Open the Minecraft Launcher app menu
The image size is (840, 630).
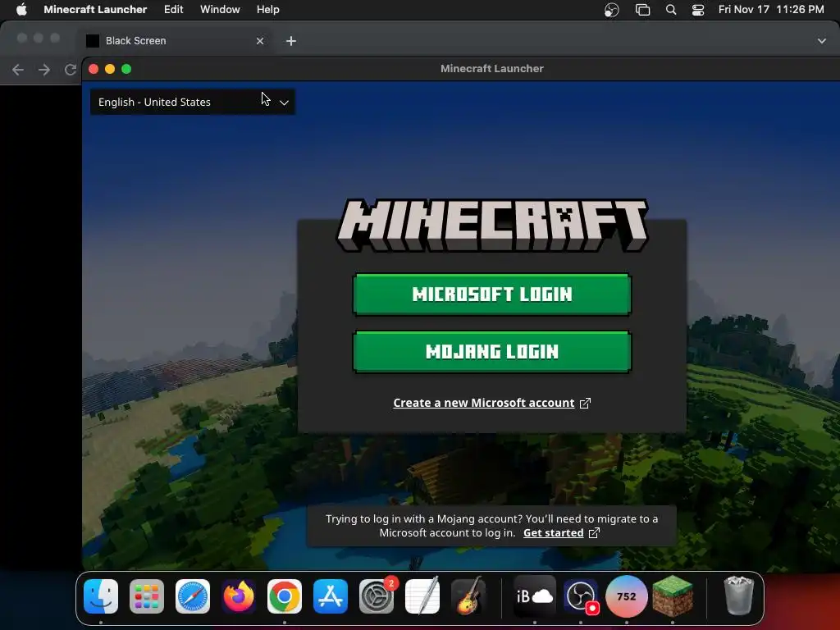coord(95,9)
